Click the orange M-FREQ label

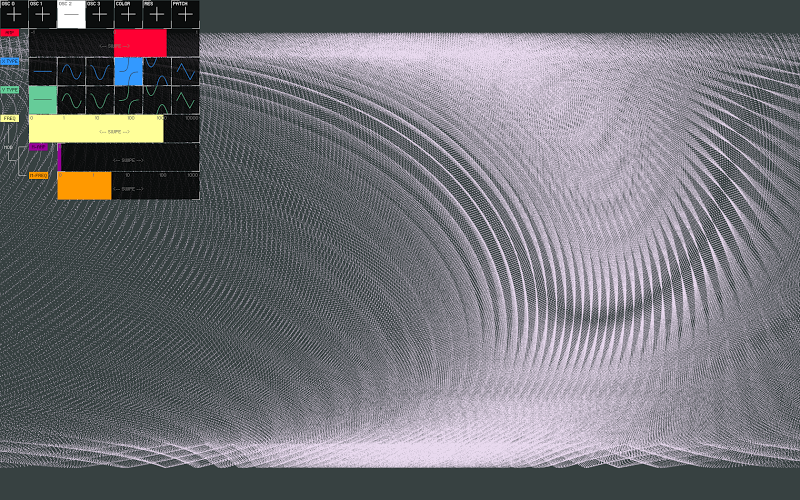(38, 176)
